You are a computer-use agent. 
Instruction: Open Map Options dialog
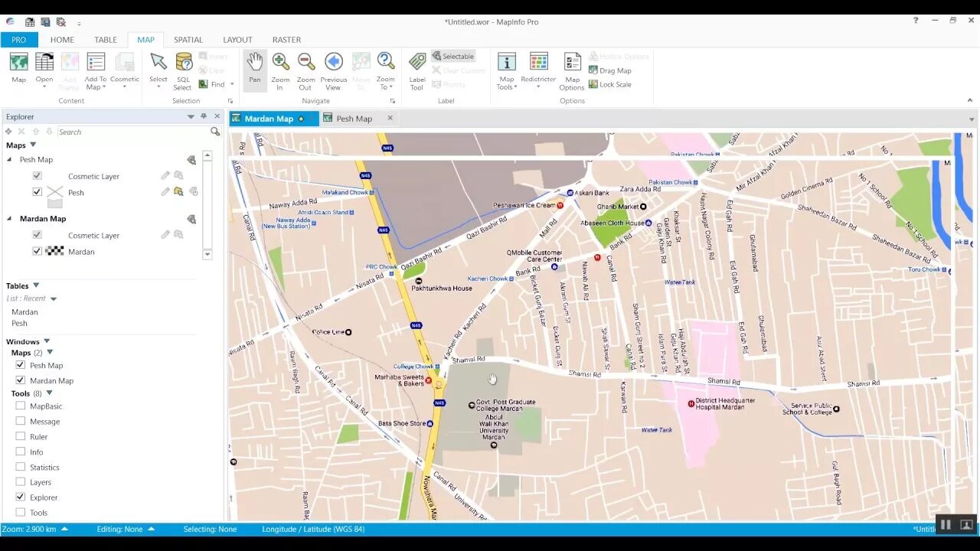pos(572,62)
